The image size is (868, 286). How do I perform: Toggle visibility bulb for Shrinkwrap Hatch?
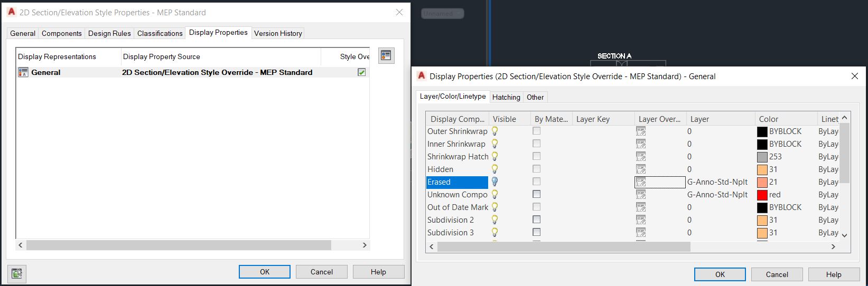click(x=495, y=157)
